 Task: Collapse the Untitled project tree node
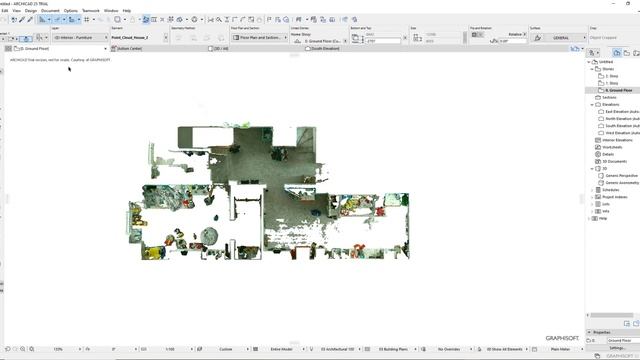point(589,62)
